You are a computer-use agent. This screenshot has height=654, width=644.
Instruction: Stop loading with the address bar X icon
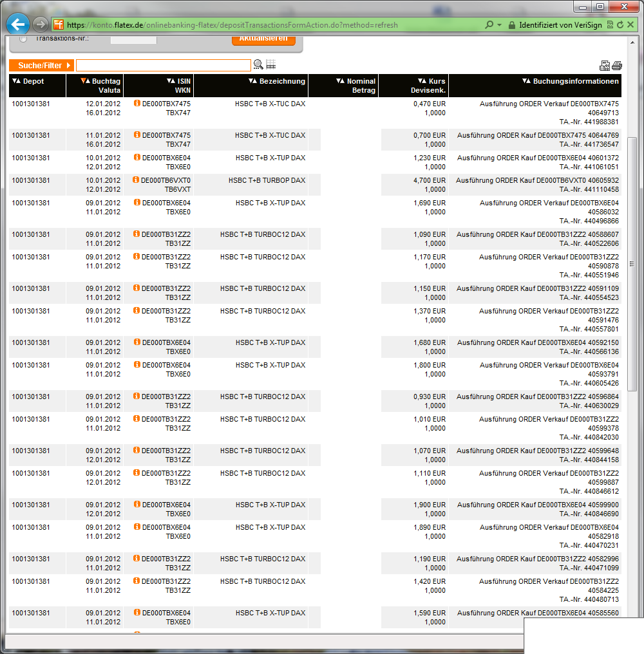tap(630, 24)
